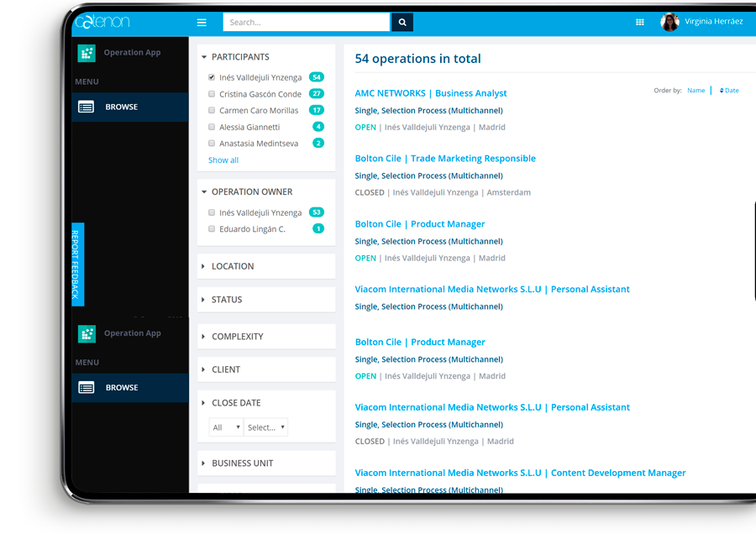Click the upper sidebar's Operation App icon

pyautogui.click(x=87, y=53)
